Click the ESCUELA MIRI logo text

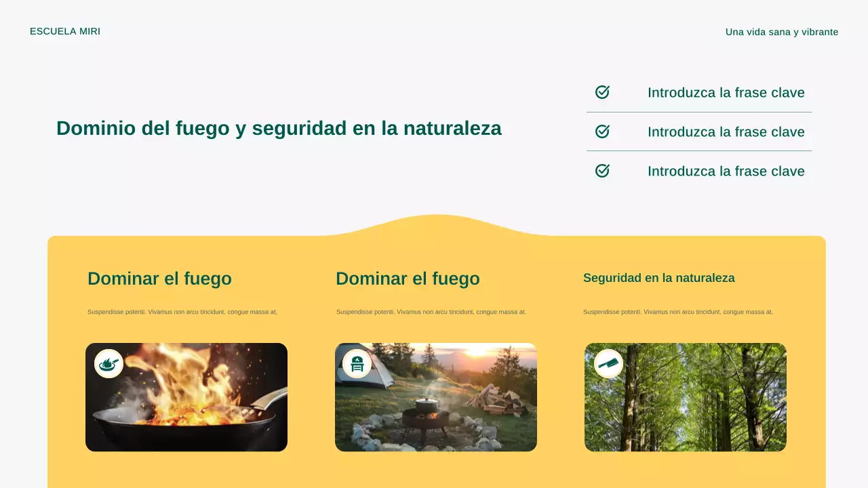point(65,31)
